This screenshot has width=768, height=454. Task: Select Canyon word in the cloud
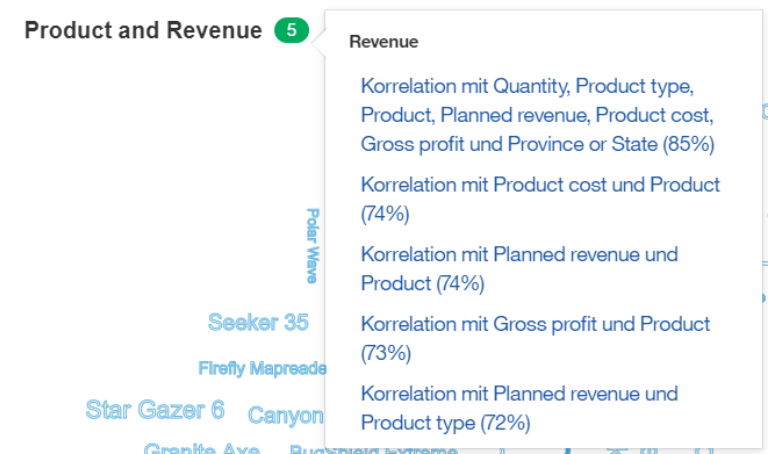(x=286, y=415)
